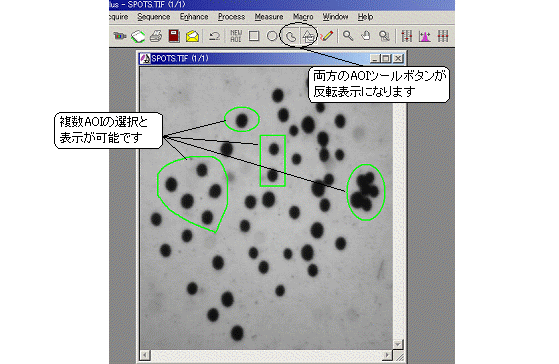Click the NEW AOI button
This screenshot has width=559, height=364.
(x=236, y=36)
